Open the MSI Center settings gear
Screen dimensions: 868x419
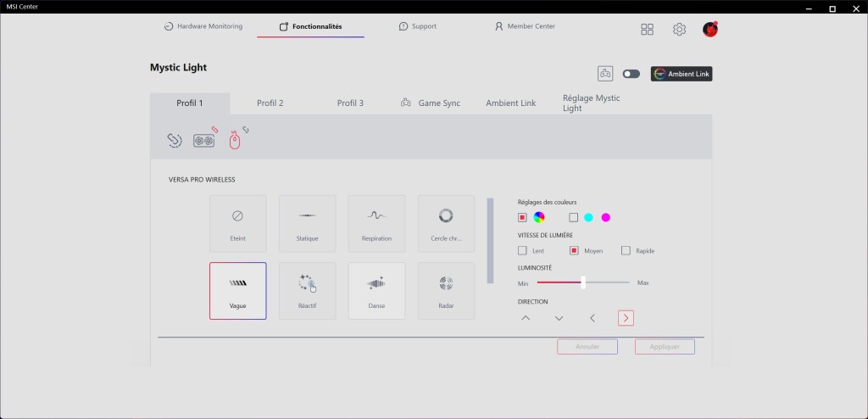tap(679, 30)
